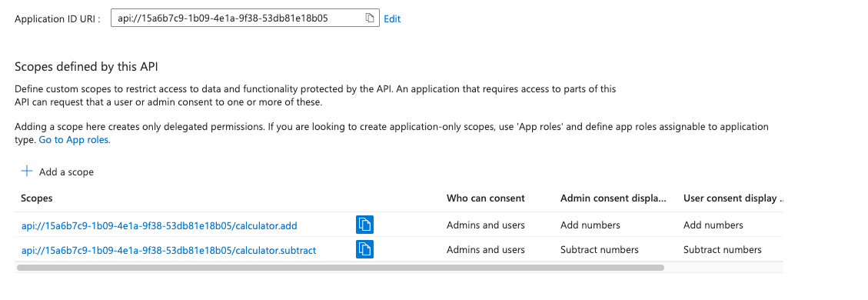Click the Add a scope label
The height and width of the screenshot is (300, 868).
(x=66, y=172)
